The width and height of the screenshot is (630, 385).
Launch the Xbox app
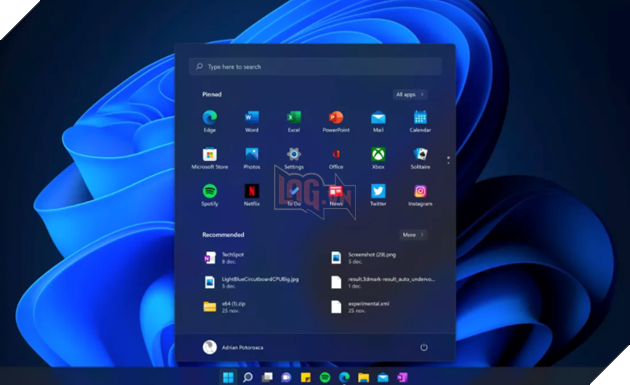(x=378, y=158)
